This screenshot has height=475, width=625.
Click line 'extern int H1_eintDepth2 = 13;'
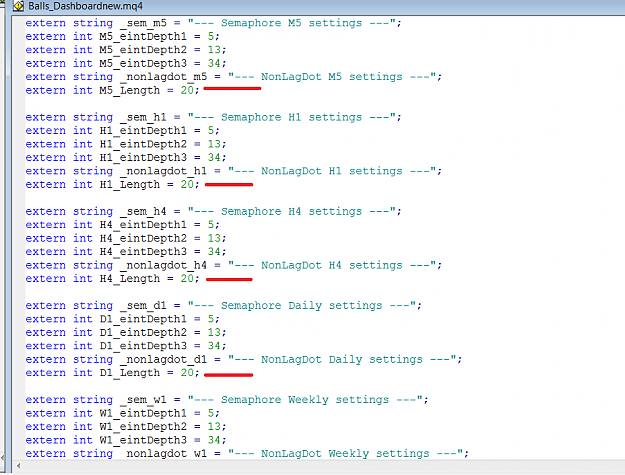click(126, 144)
